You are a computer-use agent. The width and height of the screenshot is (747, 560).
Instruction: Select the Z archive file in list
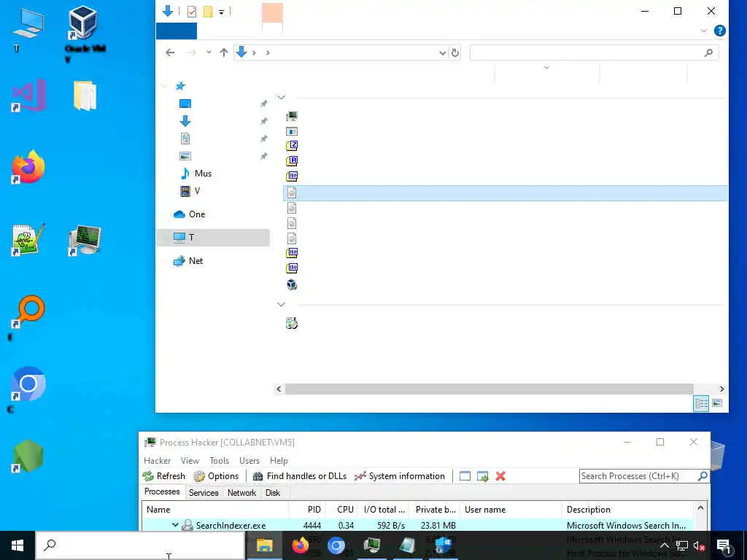[x=292, y=146]
